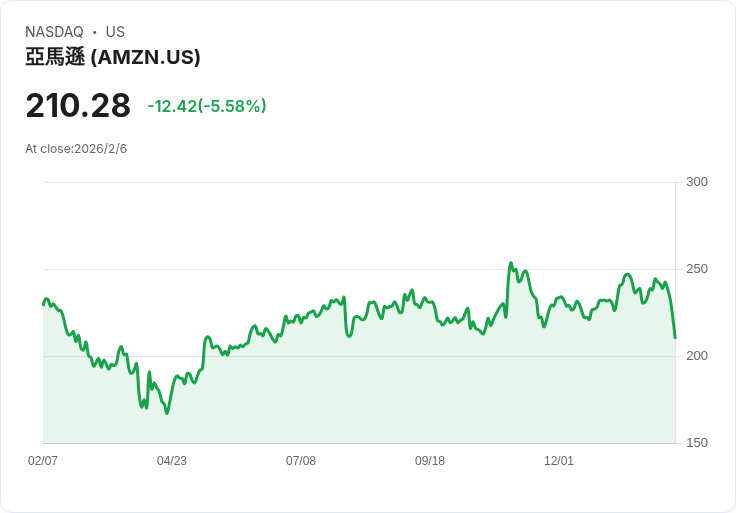This screenshot has height=513, width=736.
Task: Click the 09/18 date on the x-axis
Action: 429,460
